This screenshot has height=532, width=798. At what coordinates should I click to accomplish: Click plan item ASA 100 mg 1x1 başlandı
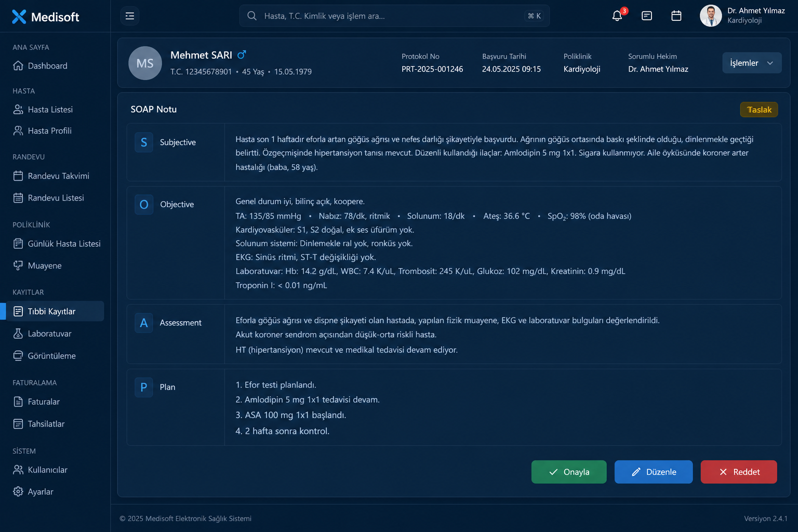(291, 415)
